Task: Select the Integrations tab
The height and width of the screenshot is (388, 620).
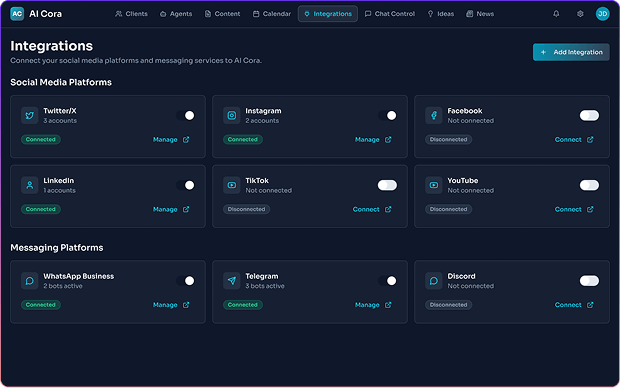Action: 328,14
